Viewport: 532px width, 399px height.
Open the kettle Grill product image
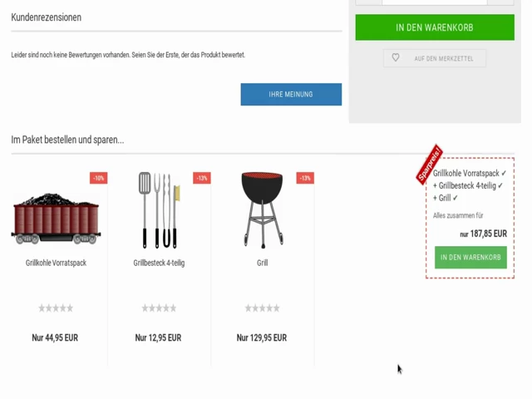263,210
